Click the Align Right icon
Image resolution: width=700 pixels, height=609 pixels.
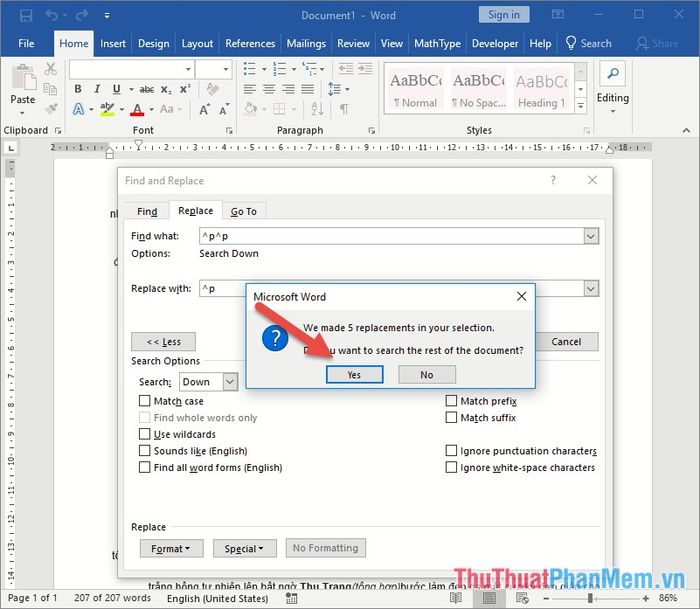coord(288,89)
